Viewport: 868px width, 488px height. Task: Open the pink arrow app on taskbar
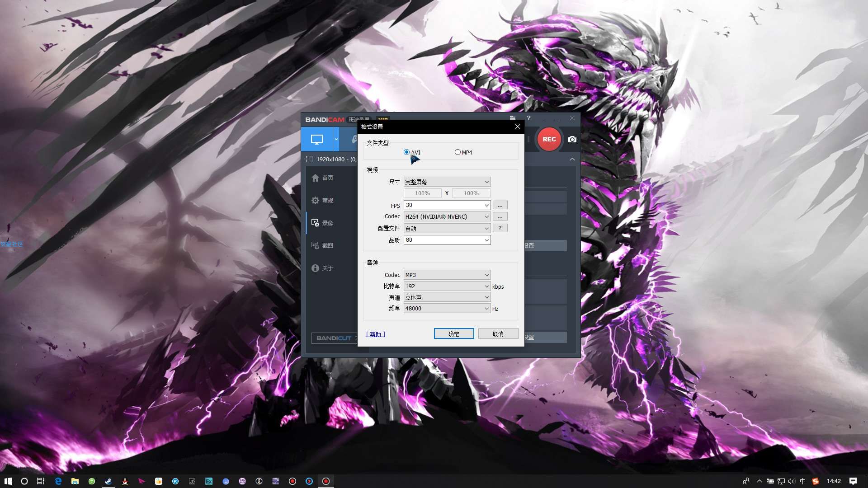[x=142, y=481]
